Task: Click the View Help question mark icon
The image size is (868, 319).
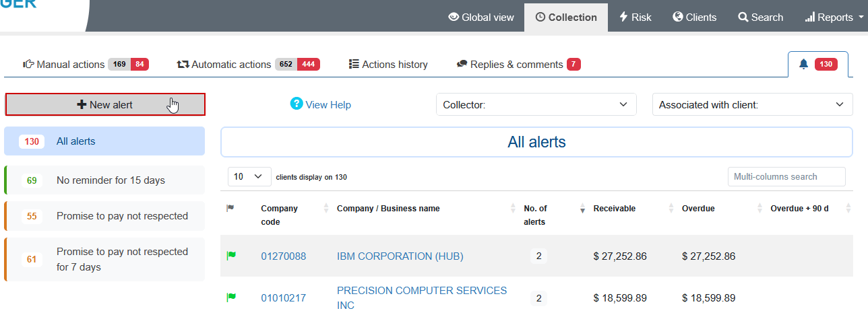Action: (x=297, y=104)
